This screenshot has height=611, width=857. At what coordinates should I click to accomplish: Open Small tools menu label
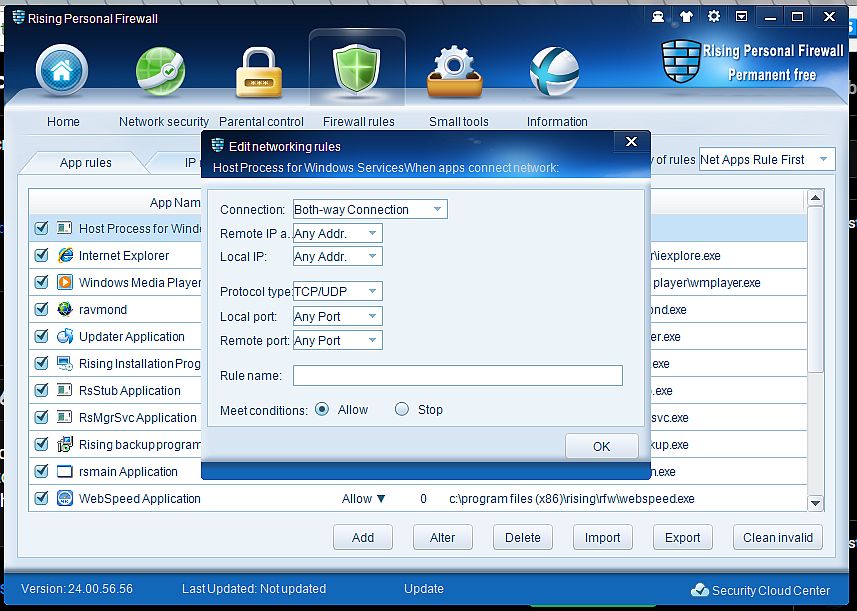(459, 121)
